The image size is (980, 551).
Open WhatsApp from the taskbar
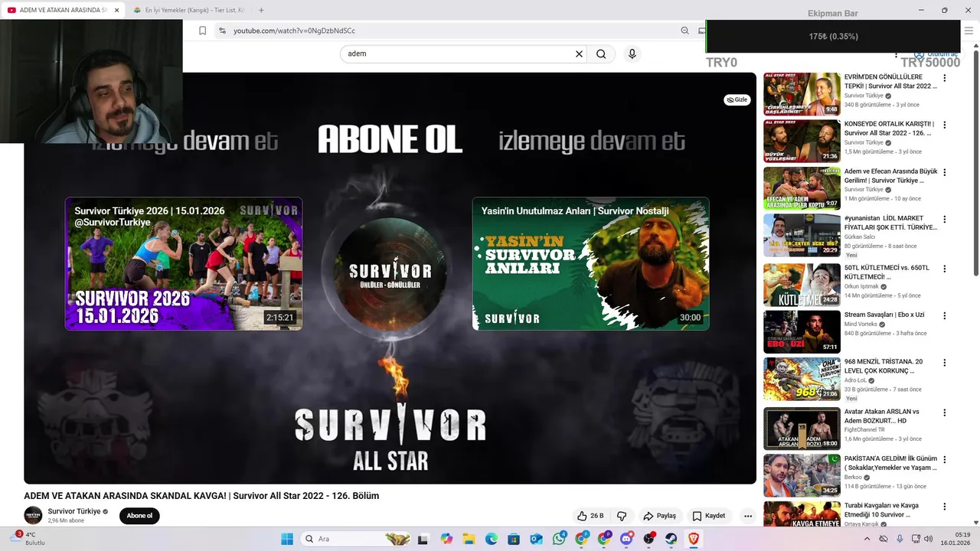coord(559,539)
